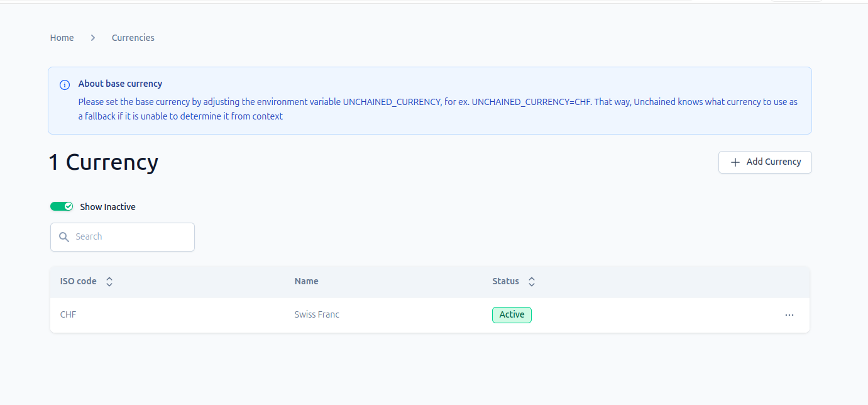
Task: Click the Name column header
Action: tap(307, 281)
